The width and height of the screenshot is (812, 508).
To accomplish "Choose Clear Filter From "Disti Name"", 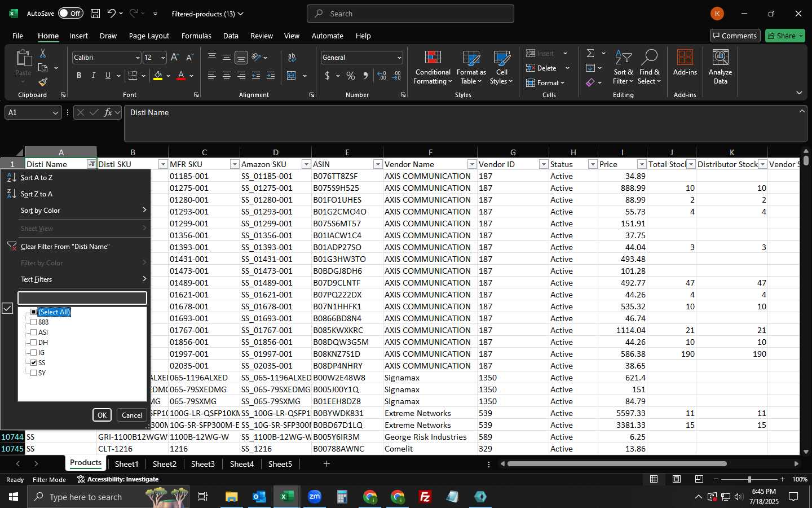I will click(76, 247).
